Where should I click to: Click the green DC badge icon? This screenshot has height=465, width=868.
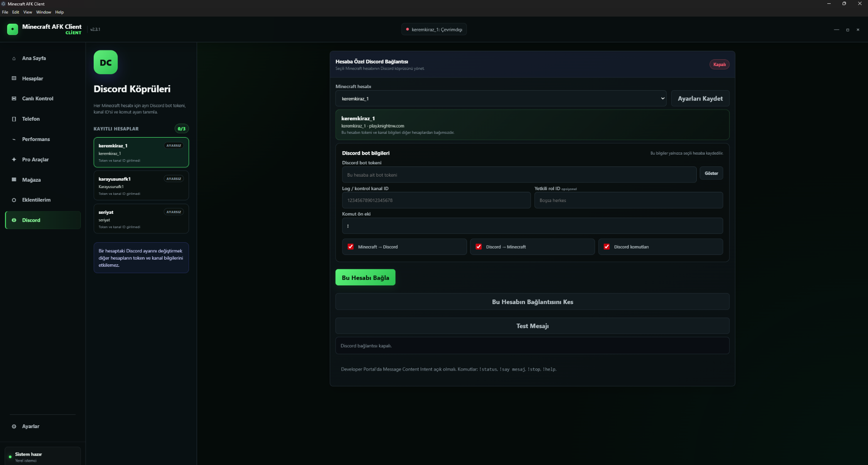point(106,62)
